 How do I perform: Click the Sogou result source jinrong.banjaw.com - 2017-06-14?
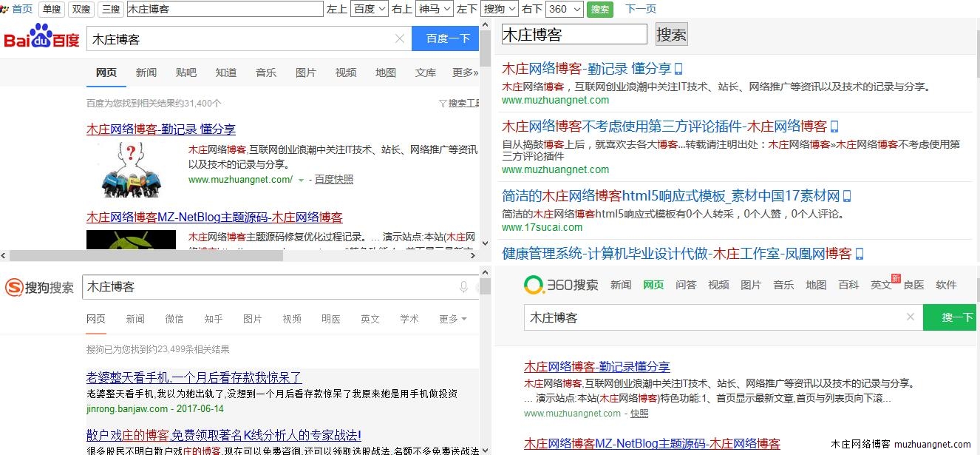pos(155,408)
